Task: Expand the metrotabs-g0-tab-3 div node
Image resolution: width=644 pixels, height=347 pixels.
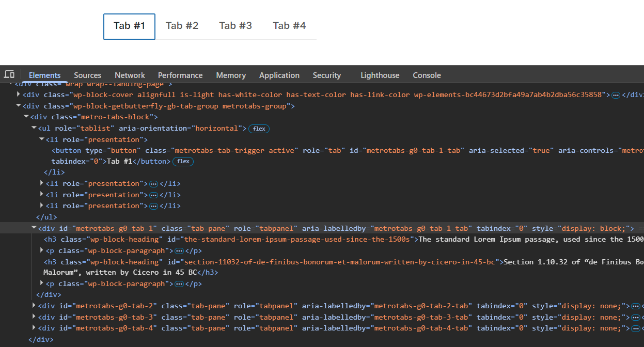Action: pyautogui.click(x=34, y=317)
